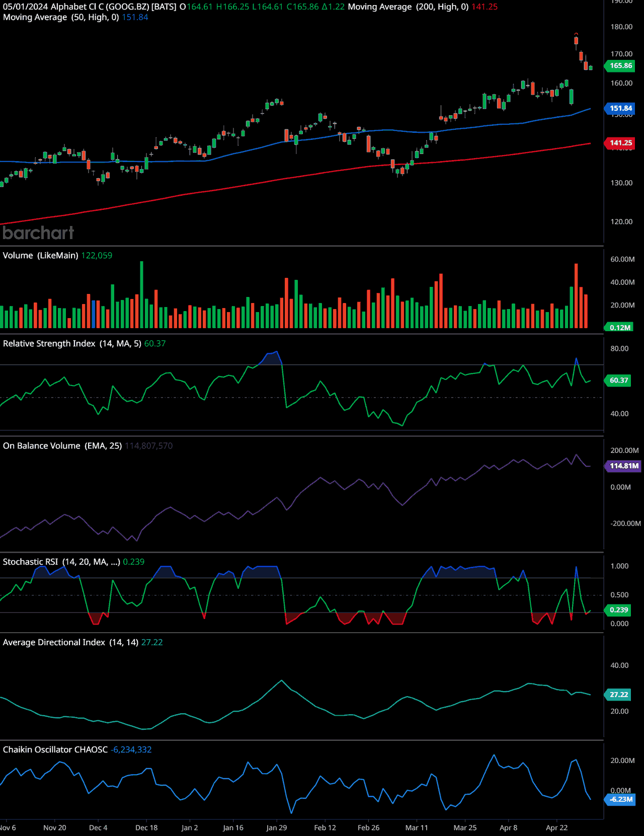Click the Jan 29 date label

[x=277, y=827]
